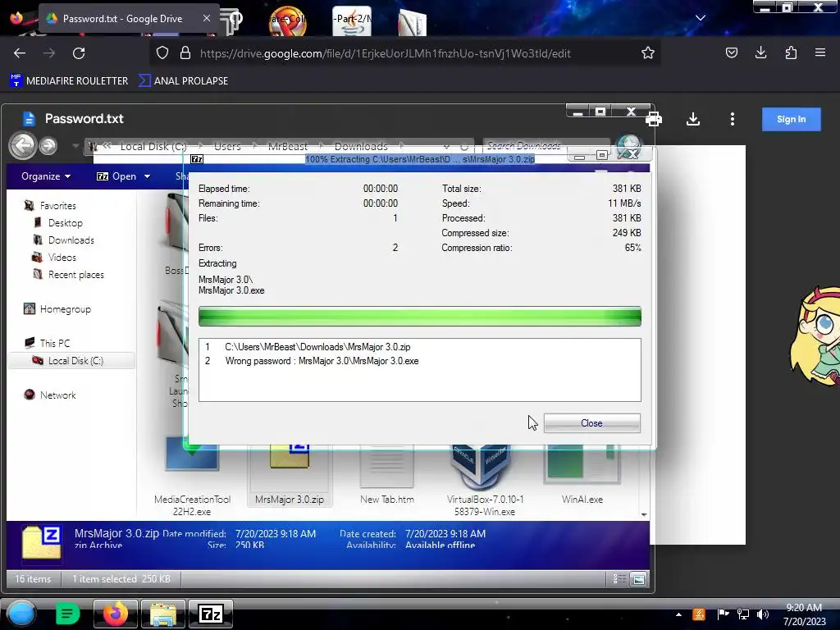Select Favorites in the navigation pane

click(58, 206)
